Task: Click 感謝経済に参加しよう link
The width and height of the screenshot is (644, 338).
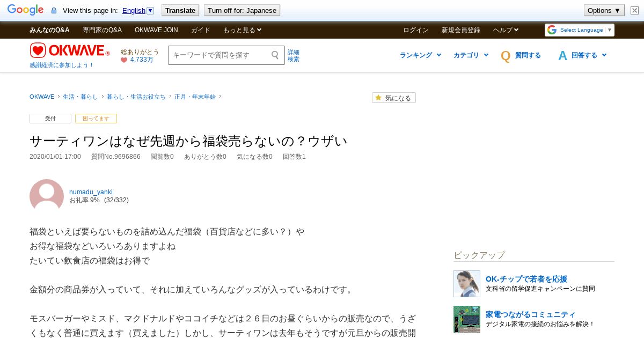Action: tap(62, 65)
